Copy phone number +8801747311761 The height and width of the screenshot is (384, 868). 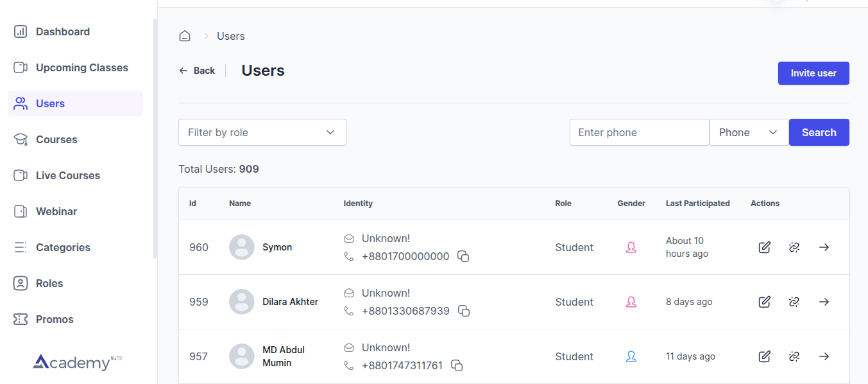(457, 365)
